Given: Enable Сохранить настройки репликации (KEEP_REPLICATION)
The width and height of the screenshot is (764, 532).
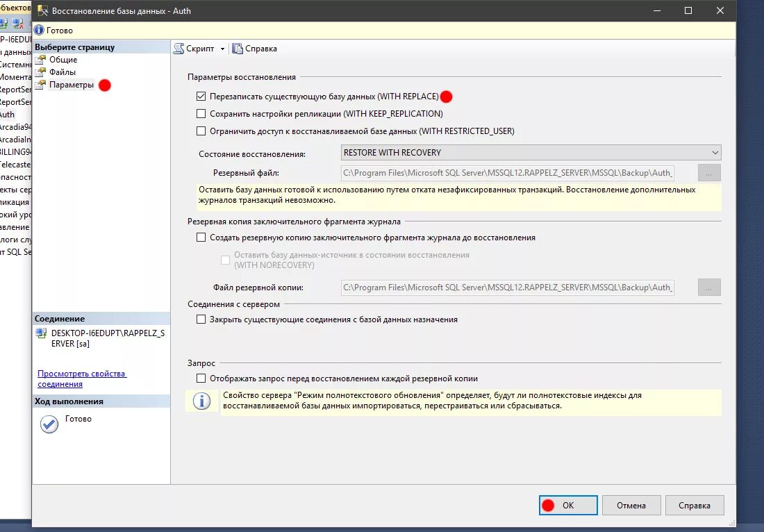Looking at the screenshot, I should coord(201,113).
